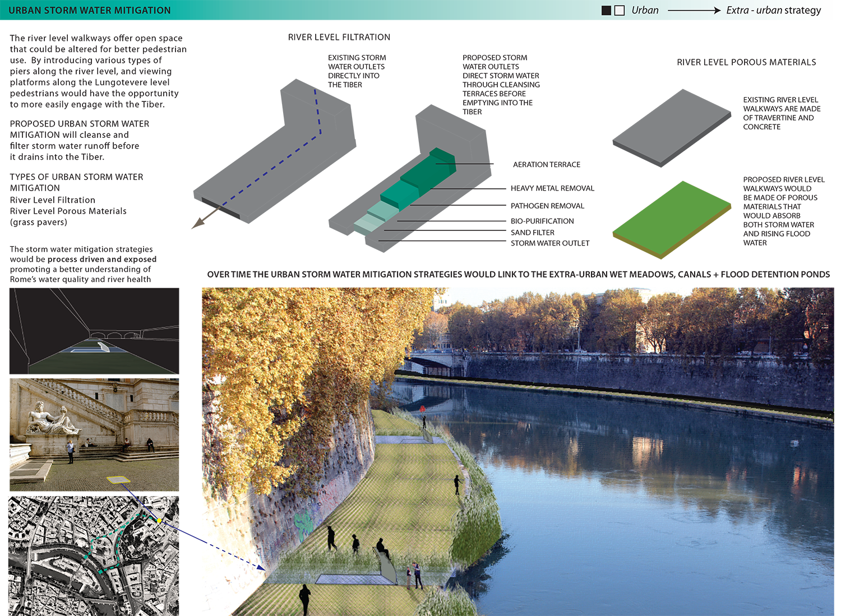Click the 'River Level Filtration' list line
The image size is (841, 616).
[53, 200]
